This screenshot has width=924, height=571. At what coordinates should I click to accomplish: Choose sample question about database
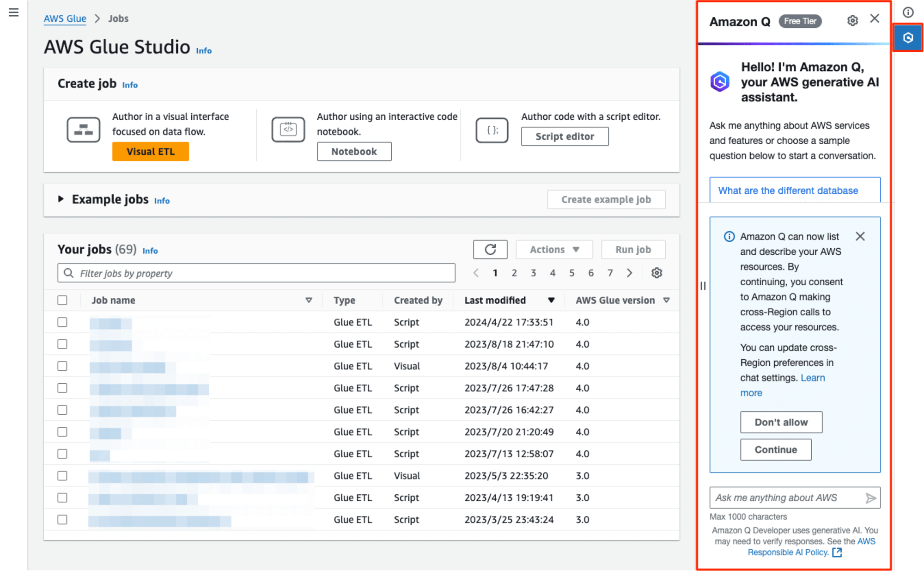tap(795, 190)
